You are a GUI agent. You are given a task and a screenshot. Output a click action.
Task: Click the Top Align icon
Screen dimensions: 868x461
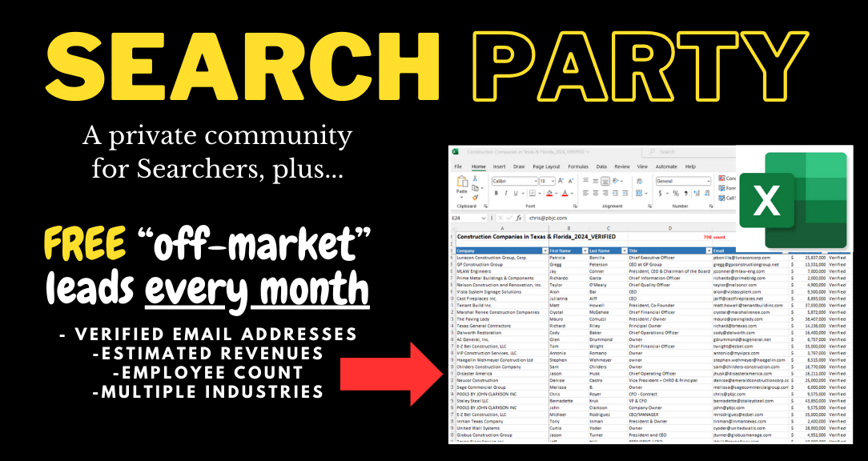click(585, 180)
